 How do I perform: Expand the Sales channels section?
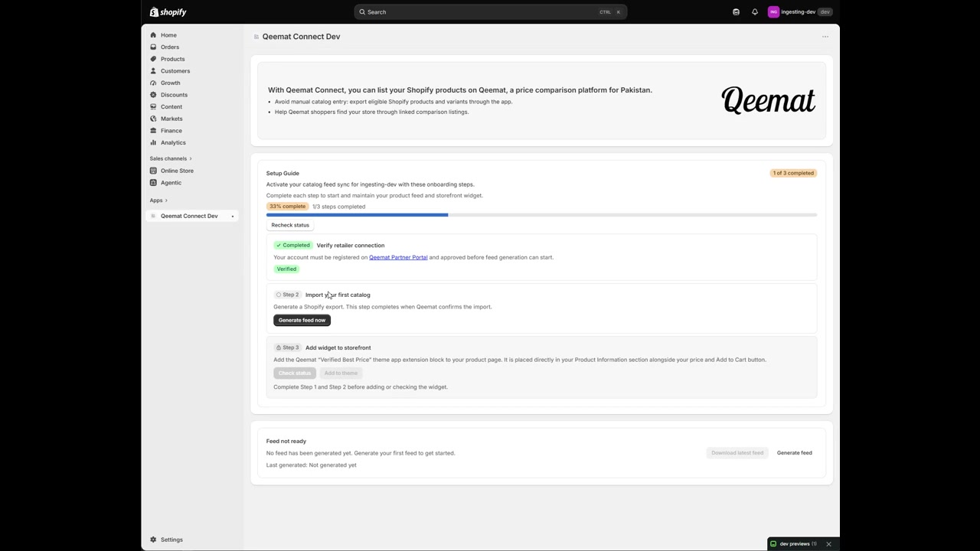click(x=171, y=158)
